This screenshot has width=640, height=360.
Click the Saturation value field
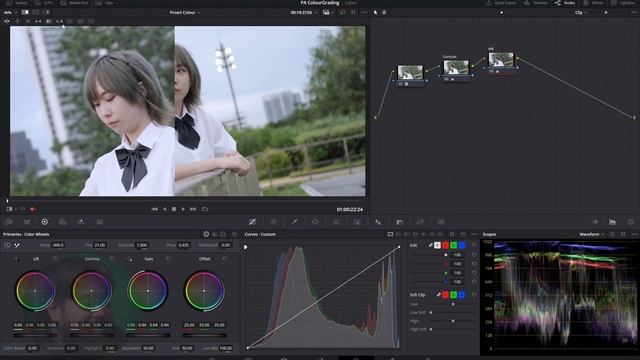[x=149, y=348]
